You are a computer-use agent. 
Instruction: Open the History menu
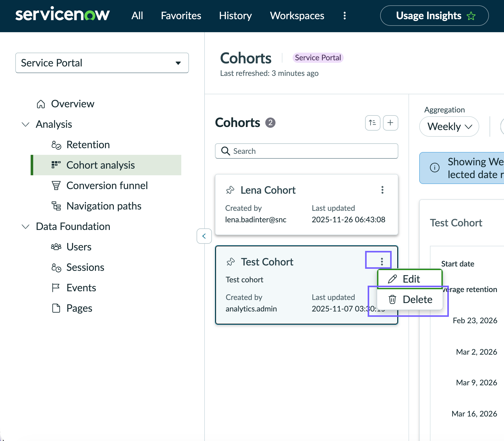coord(235,16)
